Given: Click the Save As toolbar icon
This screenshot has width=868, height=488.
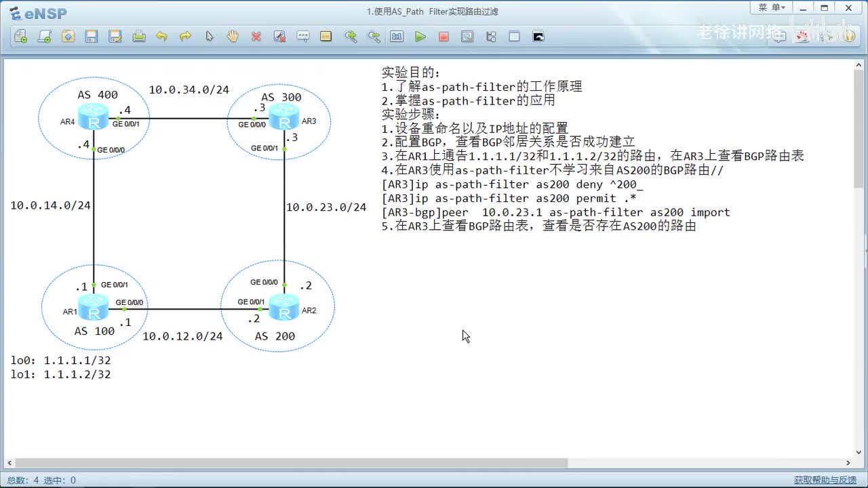Looking at the screenshot, I should point(115,37).
